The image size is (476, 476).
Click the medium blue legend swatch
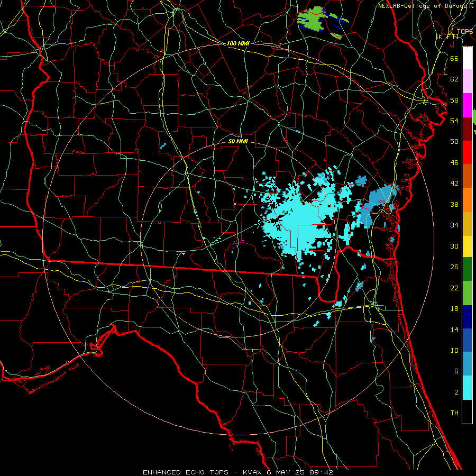pyautogui.click(x=467, y=340)
